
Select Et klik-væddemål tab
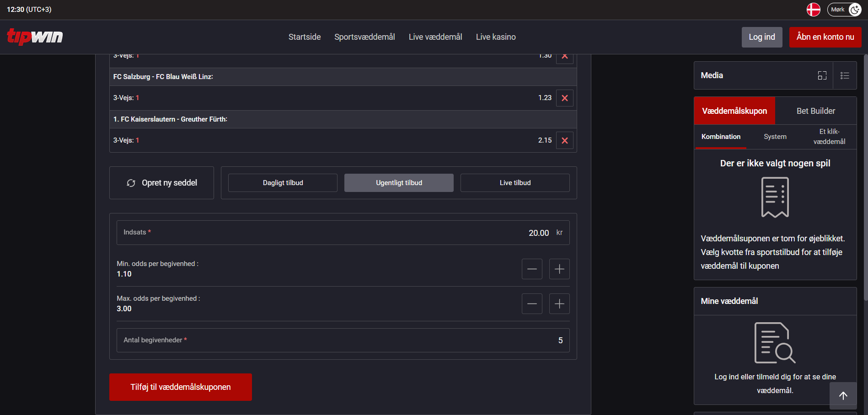[x=829, y=137]
